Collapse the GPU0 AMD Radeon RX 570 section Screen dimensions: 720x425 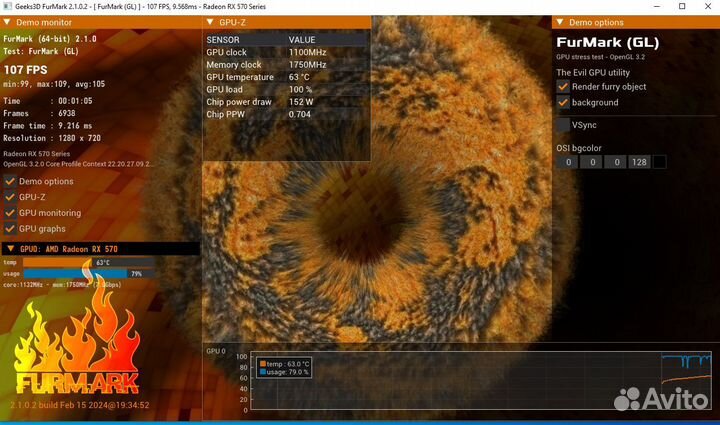9,248
